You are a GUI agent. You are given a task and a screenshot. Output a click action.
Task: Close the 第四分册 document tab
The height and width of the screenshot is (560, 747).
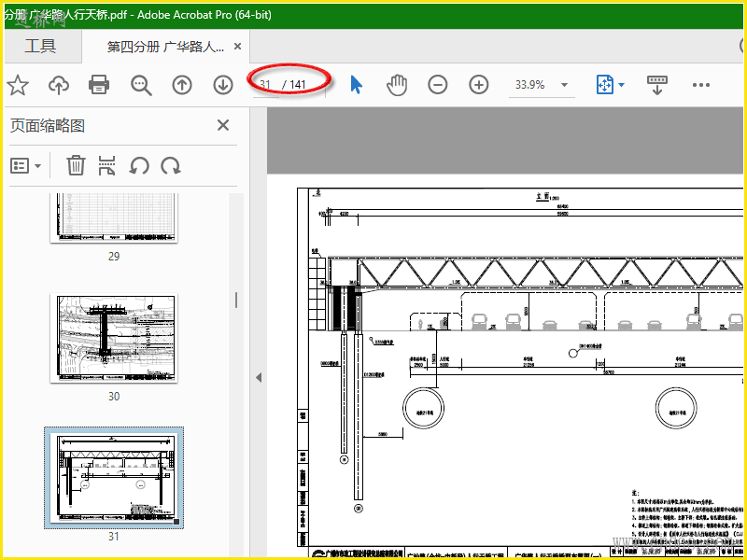(x=237, y=46)
